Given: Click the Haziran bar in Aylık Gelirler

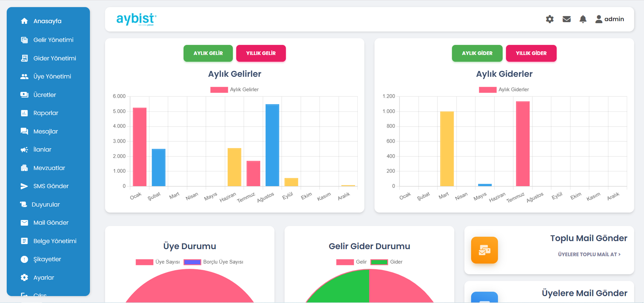Looking at the screenshot, I should 234,167.
